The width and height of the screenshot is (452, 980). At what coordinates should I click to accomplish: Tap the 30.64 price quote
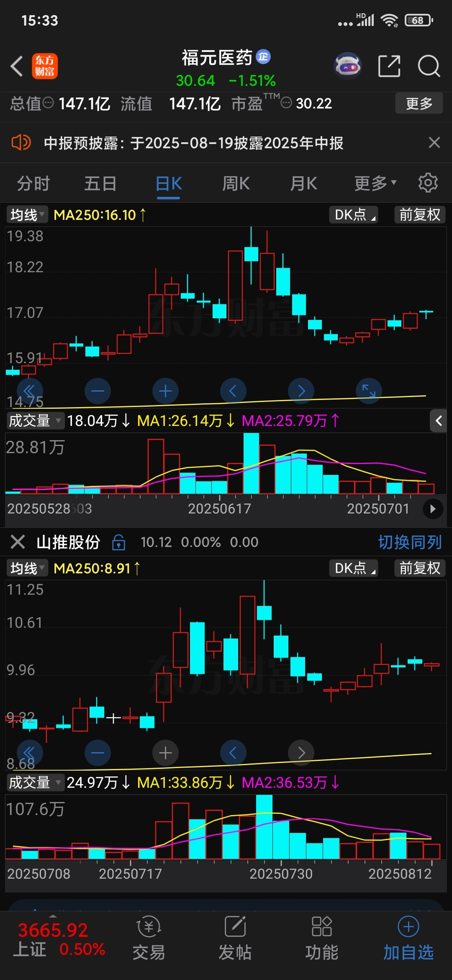(195, 80)
